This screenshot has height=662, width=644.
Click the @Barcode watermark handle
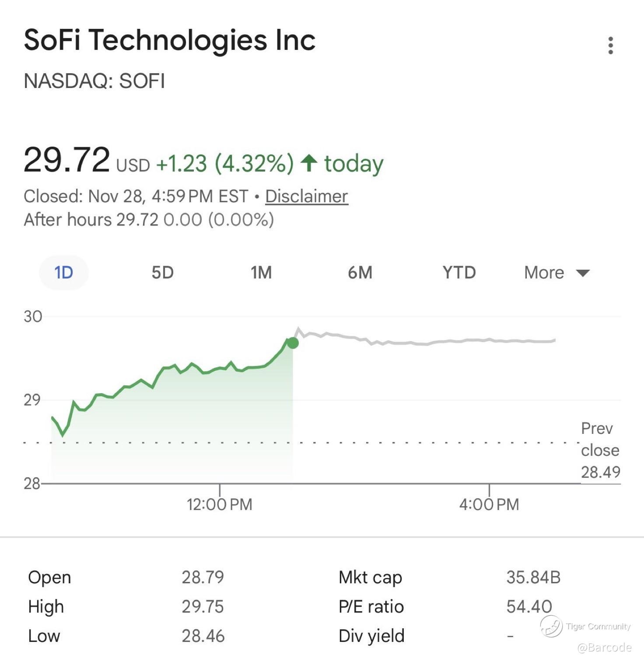point(604,648)
